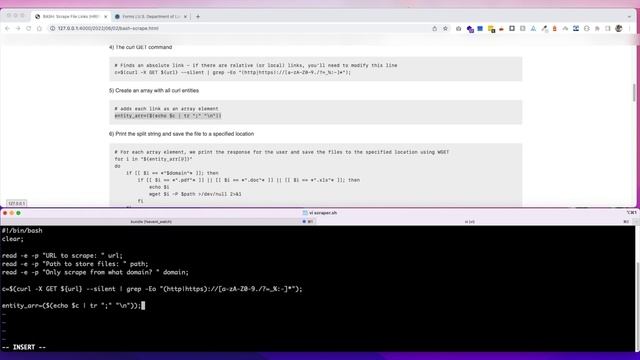The height and width of the screenshot is (360, 640).
Task: Open the blue triangle extension icon
Action: pos(533,29)
